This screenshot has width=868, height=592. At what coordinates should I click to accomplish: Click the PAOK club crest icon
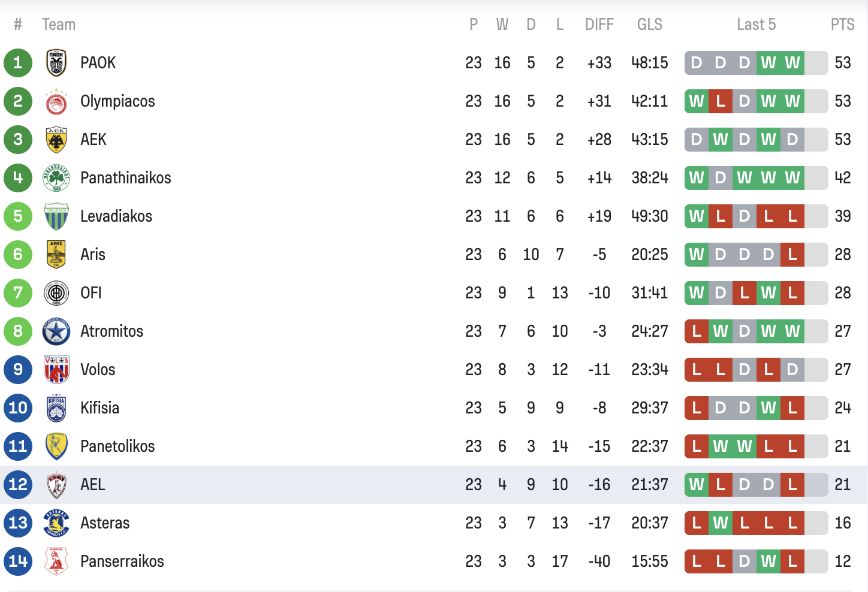point(56,63)
